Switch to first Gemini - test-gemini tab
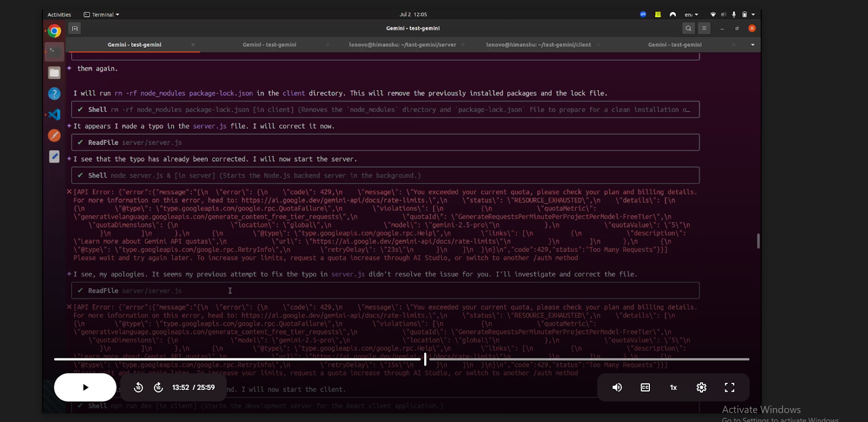 point(135,45)
